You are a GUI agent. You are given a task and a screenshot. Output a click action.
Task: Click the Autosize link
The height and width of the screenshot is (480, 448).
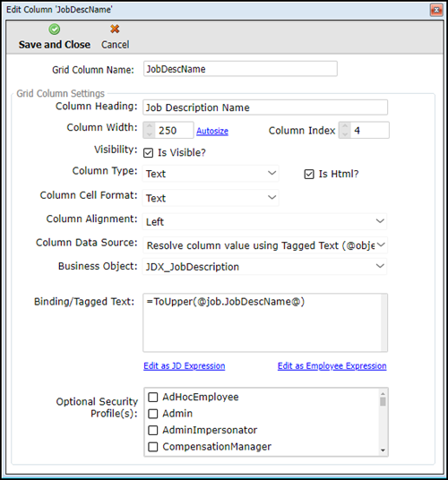coord(212,131)
